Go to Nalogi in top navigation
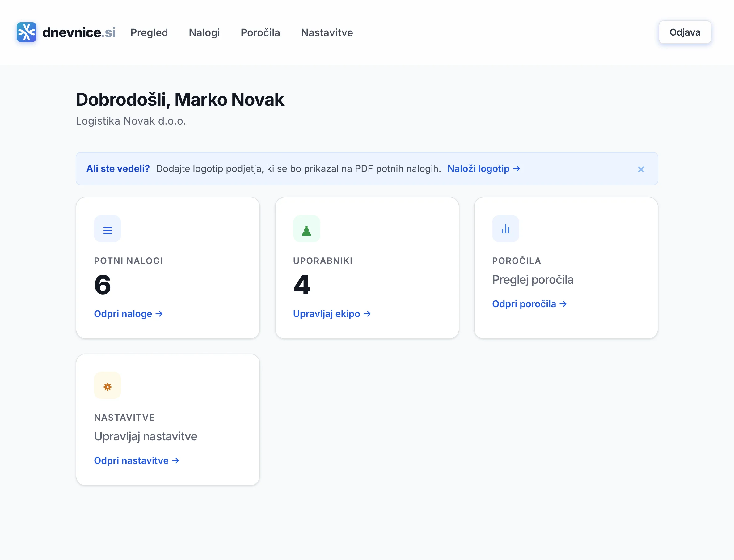The width and height of the screenshot is (734, 560). [x=204, y=33]
